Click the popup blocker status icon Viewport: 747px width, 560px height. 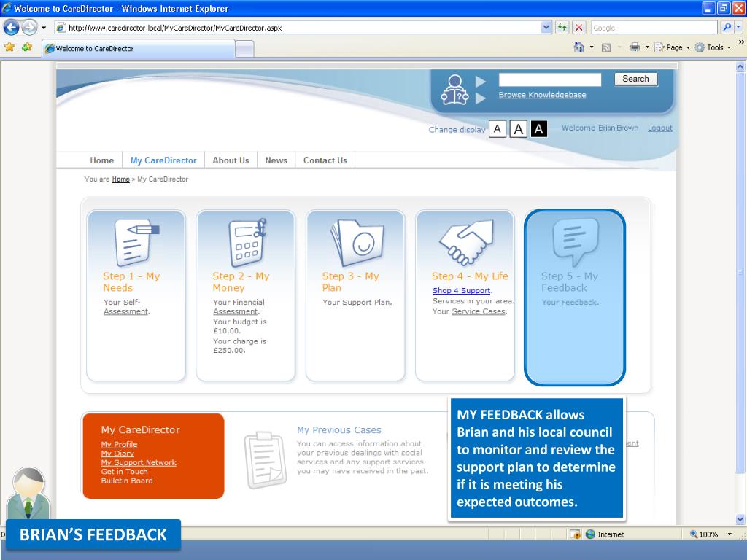[575, 534]
